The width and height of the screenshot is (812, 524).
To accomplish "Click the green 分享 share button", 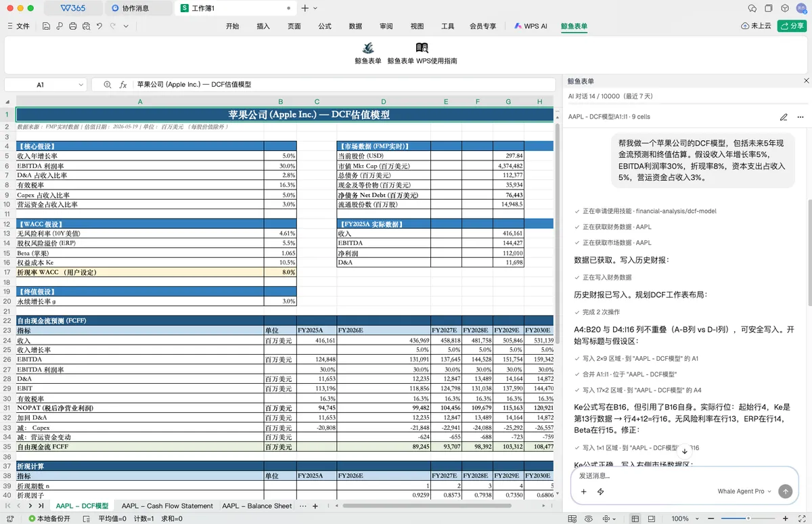I will point(792,26).
